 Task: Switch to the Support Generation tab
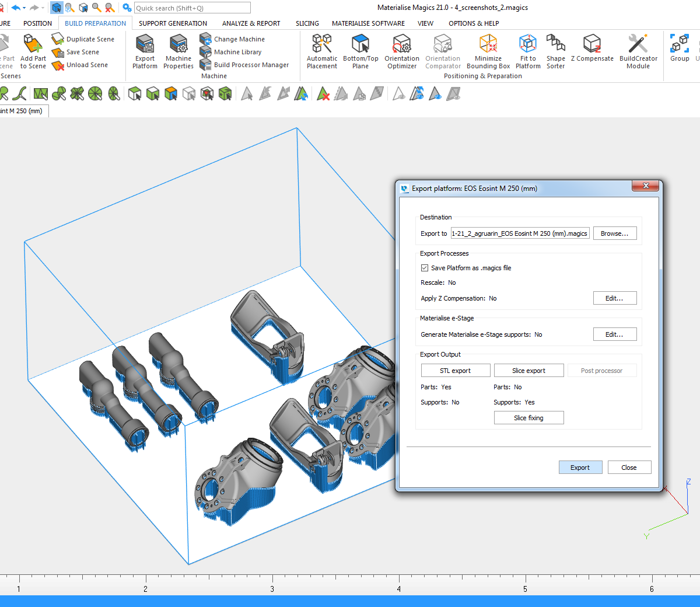coord(173,23)
